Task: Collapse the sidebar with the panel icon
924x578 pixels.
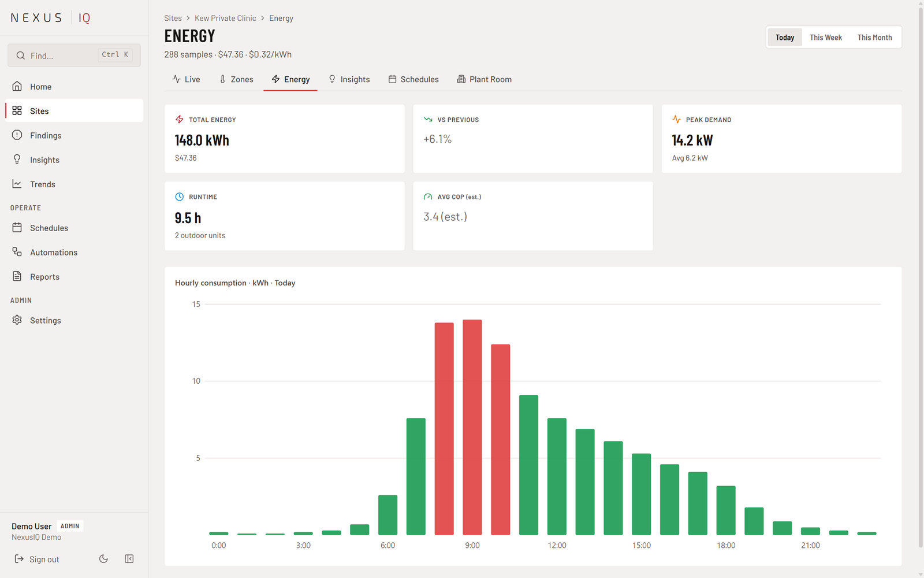Action: click(x=129, y=559)
